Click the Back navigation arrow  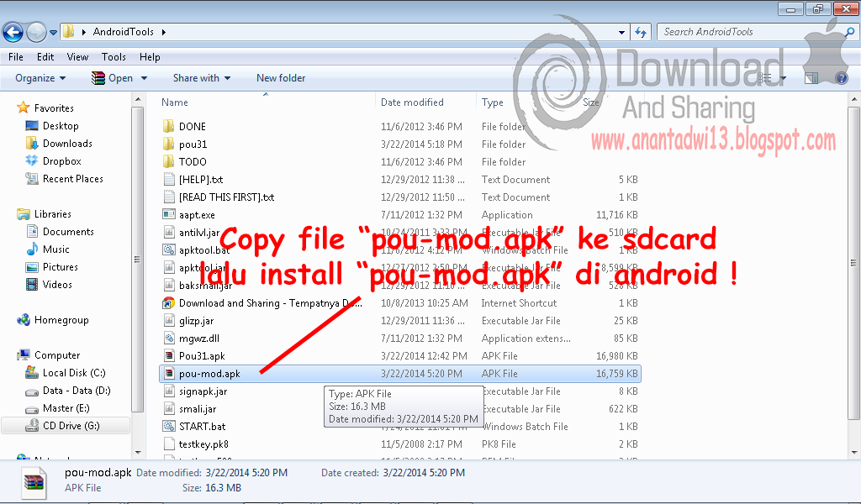[13, 33]
